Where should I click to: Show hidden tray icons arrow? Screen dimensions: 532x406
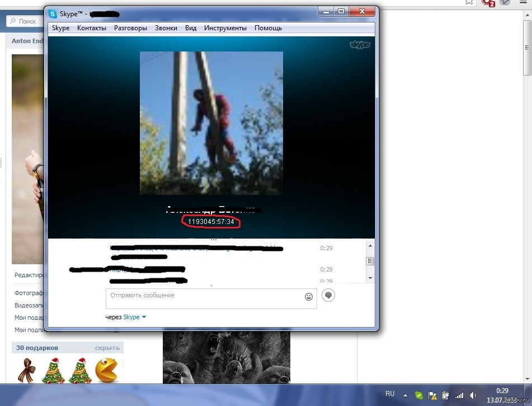406,394
